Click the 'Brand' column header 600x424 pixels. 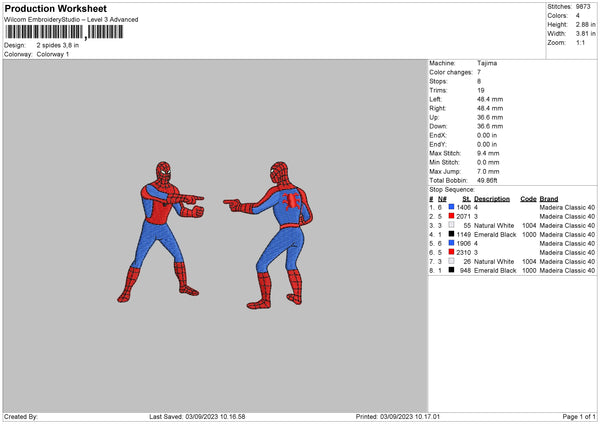(x=549, y=199)
